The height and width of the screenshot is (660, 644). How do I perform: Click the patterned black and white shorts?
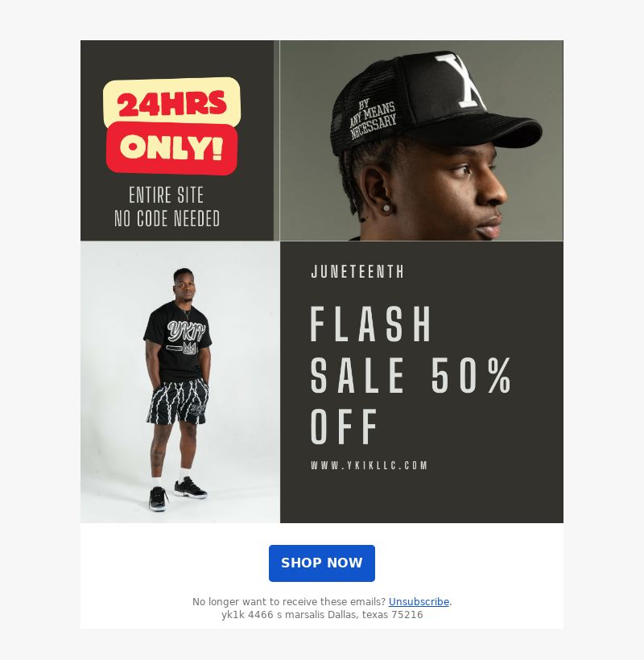[178, 401]
